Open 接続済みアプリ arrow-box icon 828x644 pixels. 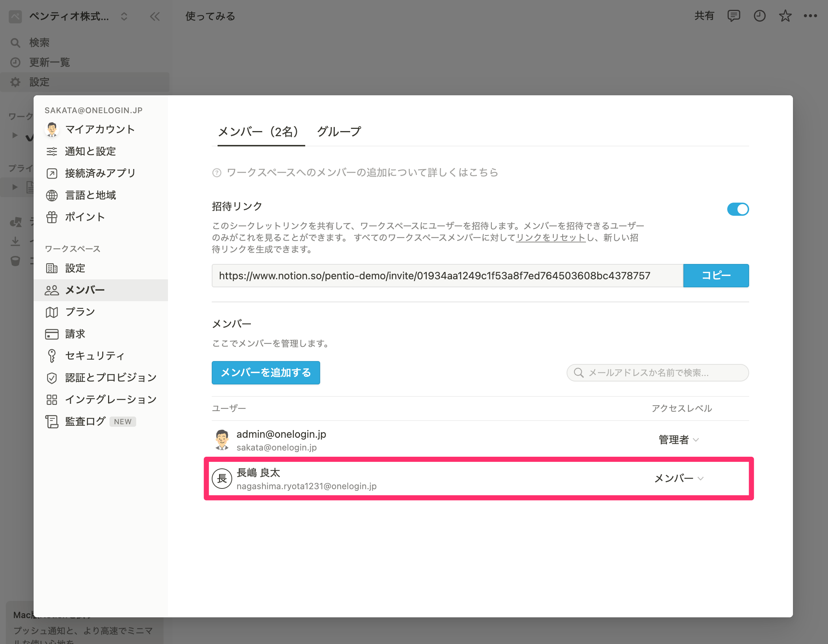(52, 174)
